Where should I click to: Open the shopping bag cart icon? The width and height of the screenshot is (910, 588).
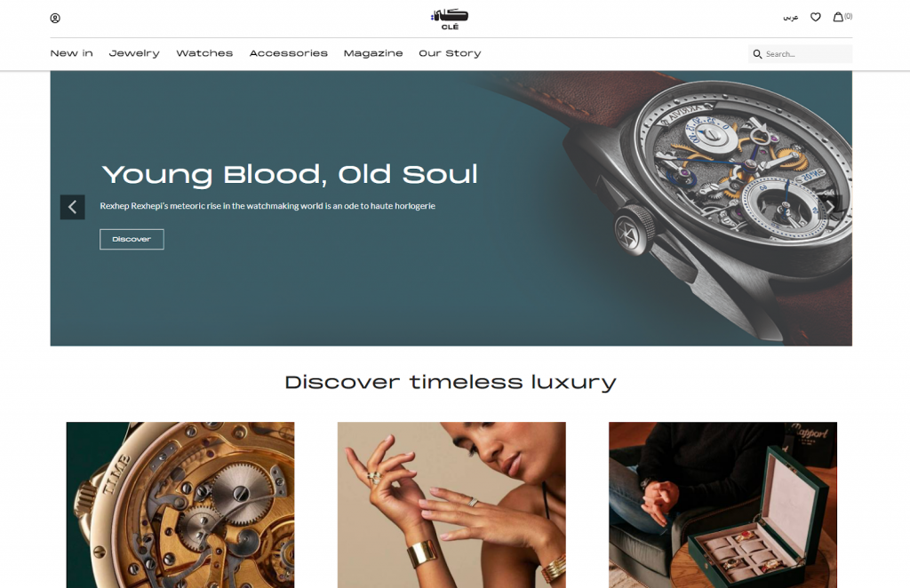(x=842, y=17)
